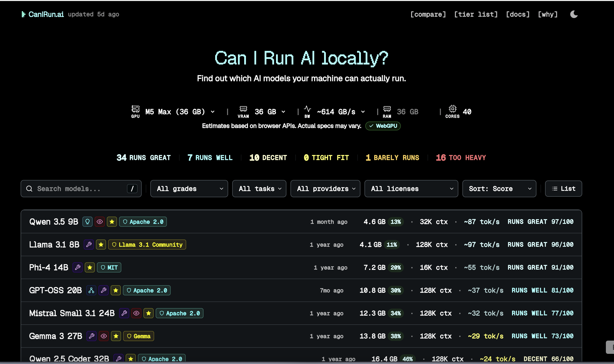The width and height of the screenshot is (614, 364).
Task: Click the MoE network icon on GPT-OSS 20B
Action: point(91,290)
